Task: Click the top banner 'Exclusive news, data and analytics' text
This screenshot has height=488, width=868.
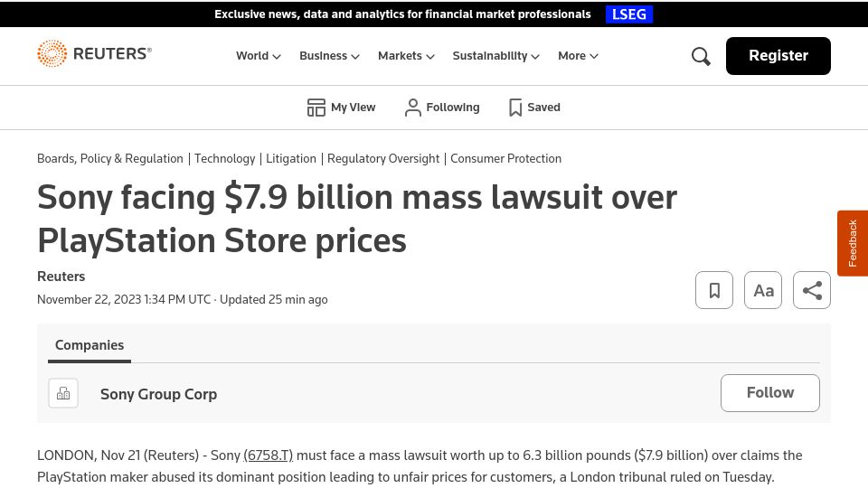Action: [402, 14]
